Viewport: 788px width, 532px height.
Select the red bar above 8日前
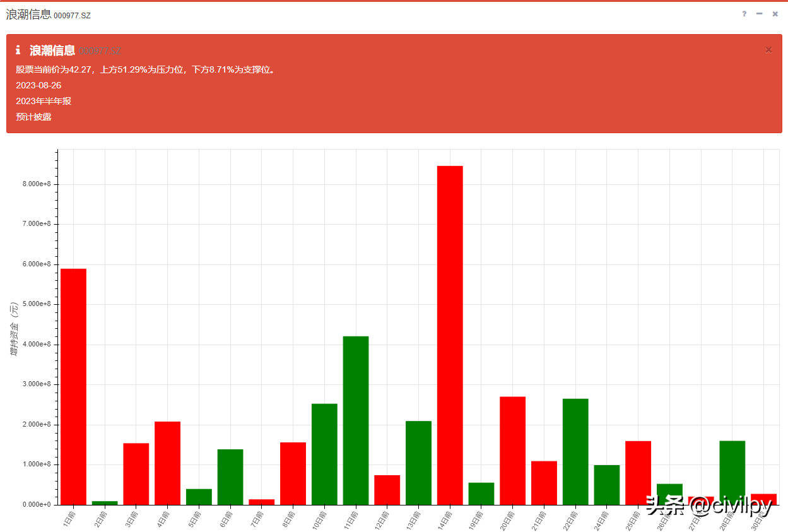(x=293, y=473)
